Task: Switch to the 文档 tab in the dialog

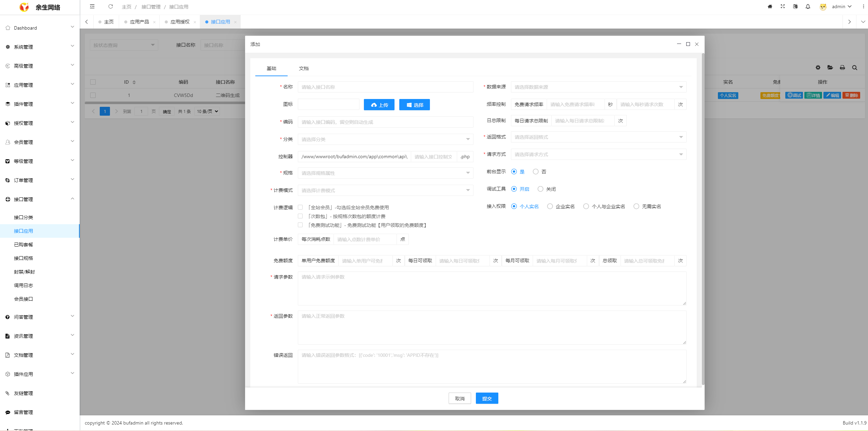Action: click(304, 68)
